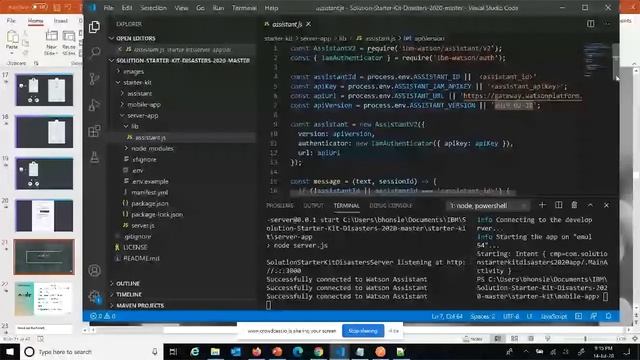This screenshot has width=640, height=360.
Task: Switch to the PROBLEMS panel tab
Action: pos(280,205)
